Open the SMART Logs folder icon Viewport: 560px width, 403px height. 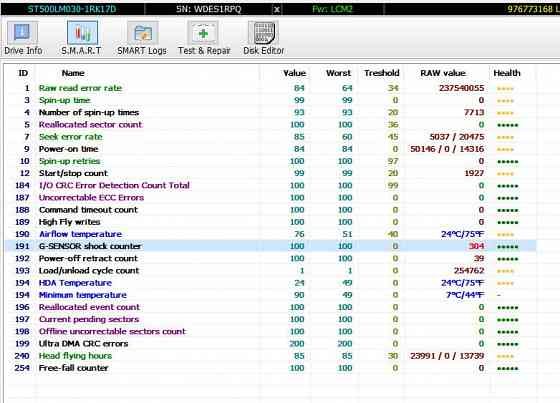pos(142,33)
